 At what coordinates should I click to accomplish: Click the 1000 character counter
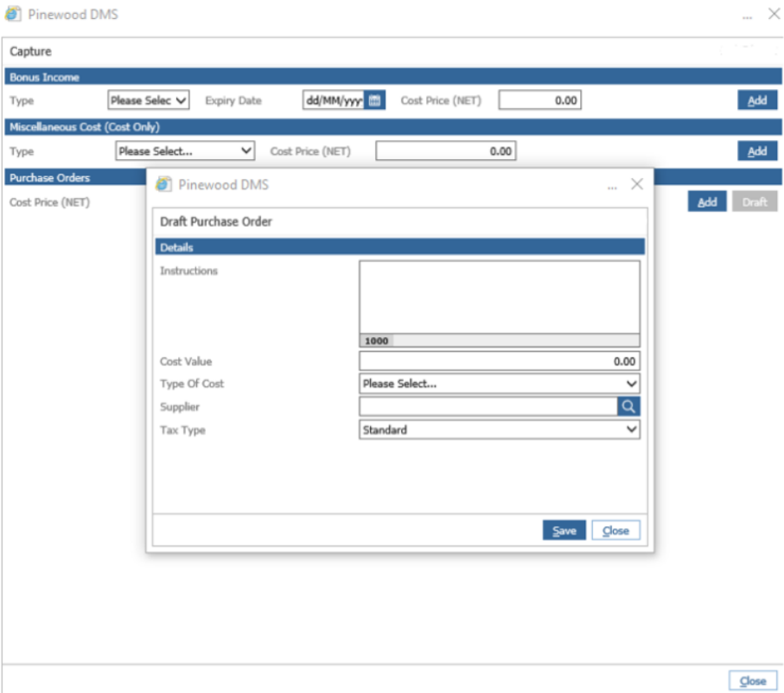click(377, 340)
